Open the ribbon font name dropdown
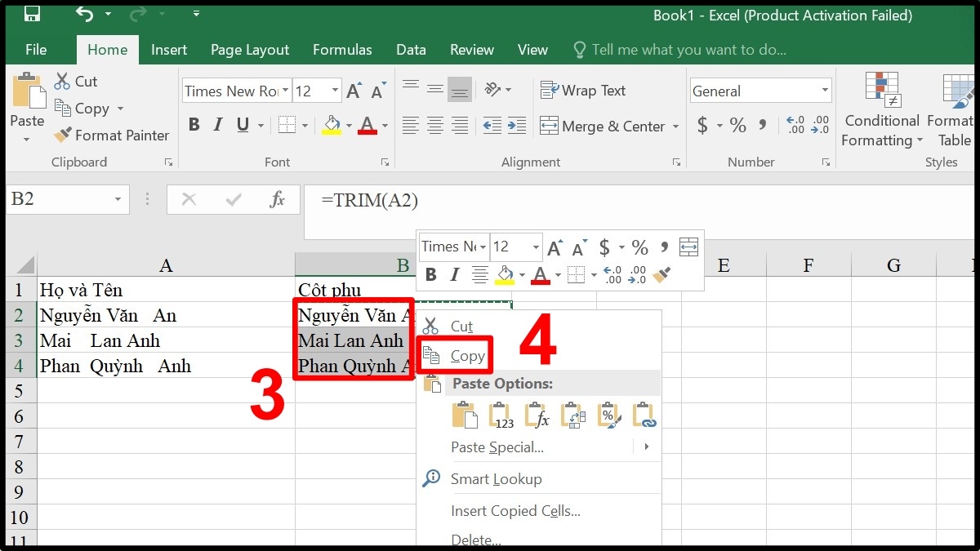 coord(285,91)
